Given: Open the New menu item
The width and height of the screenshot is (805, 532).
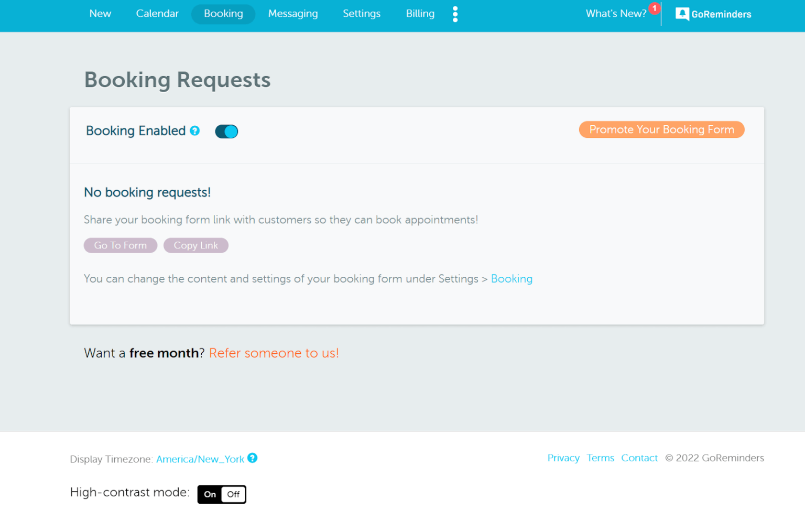Looking at the screenshot, I should 100,14.
